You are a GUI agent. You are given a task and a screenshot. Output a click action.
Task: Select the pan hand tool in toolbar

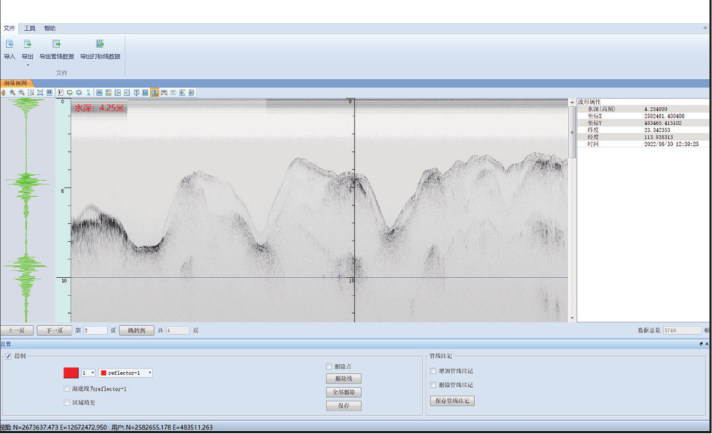point(3,92)
